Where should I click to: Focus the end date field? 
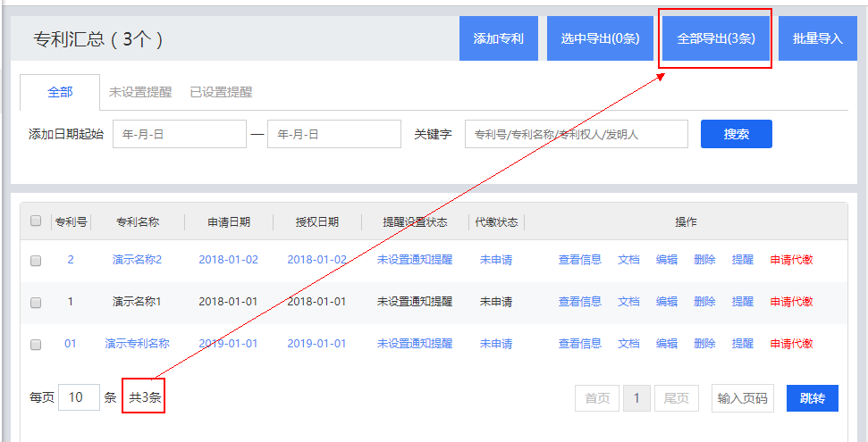[333, 134]
